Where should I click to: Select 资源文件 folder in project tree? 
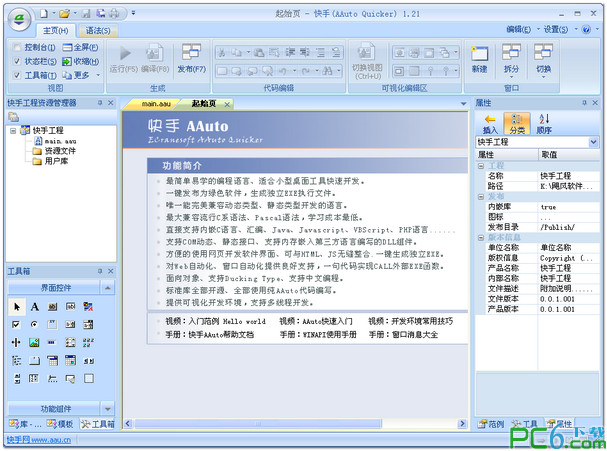[x=60, y=151]
